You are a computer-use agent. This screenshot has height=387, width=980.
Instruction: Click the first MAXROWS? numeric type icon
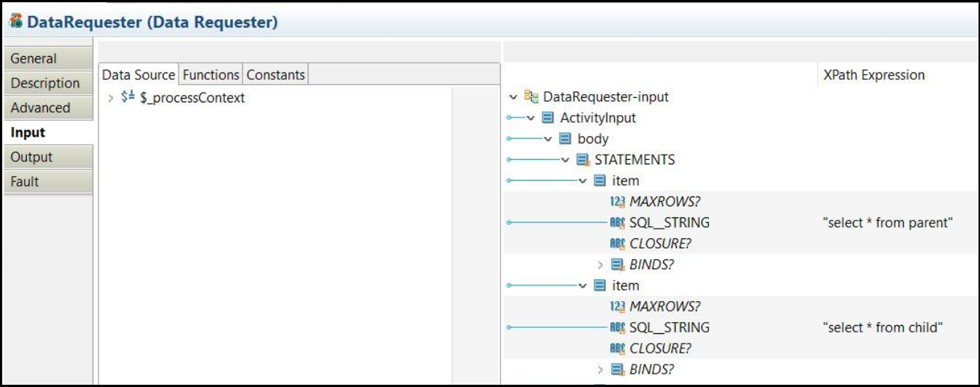(x=618, y=202)
